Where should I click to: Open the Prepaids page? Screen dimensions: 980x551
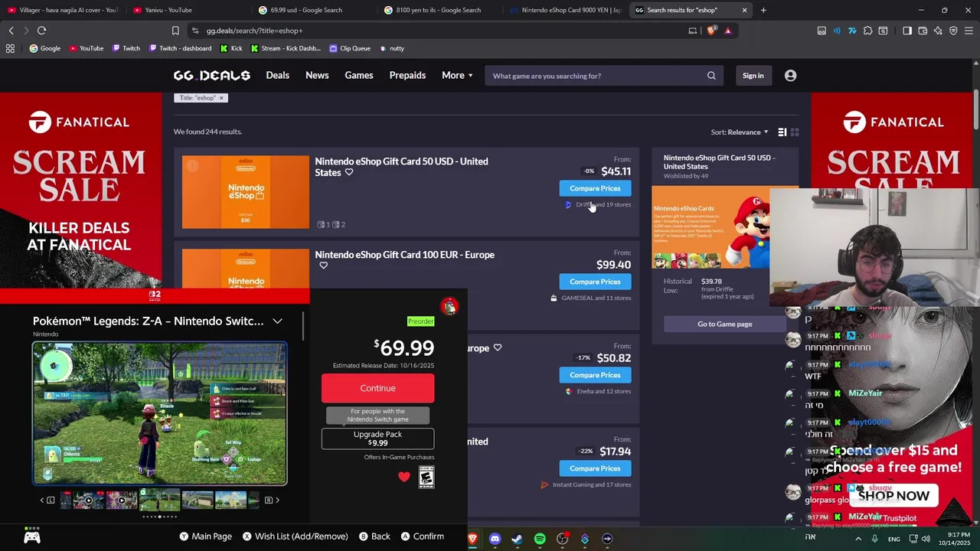pos(407,76)
